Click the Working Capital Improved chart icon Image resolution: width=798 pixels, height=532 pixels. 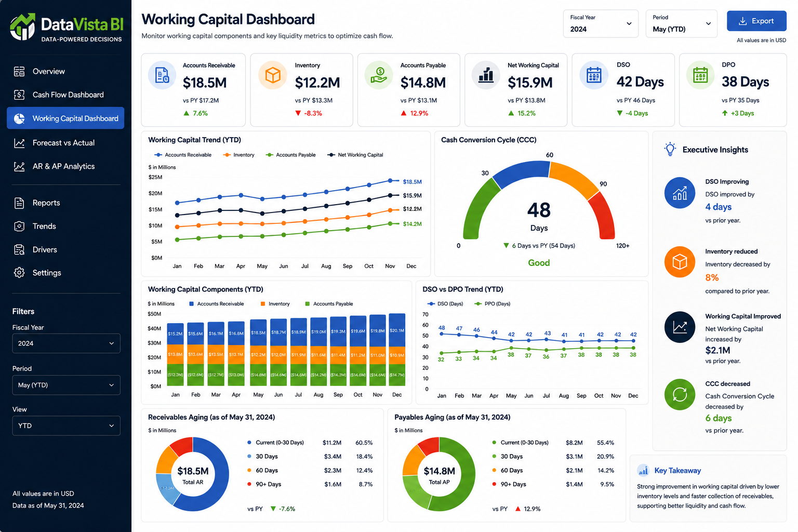680,327
